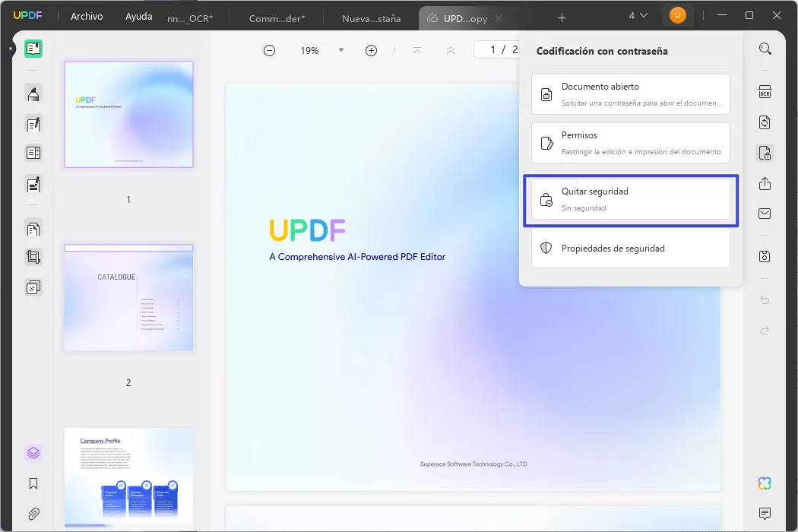Click the UPDF logo in title bar
Screen dimensions: 798x532
click(x=27, y=16)
